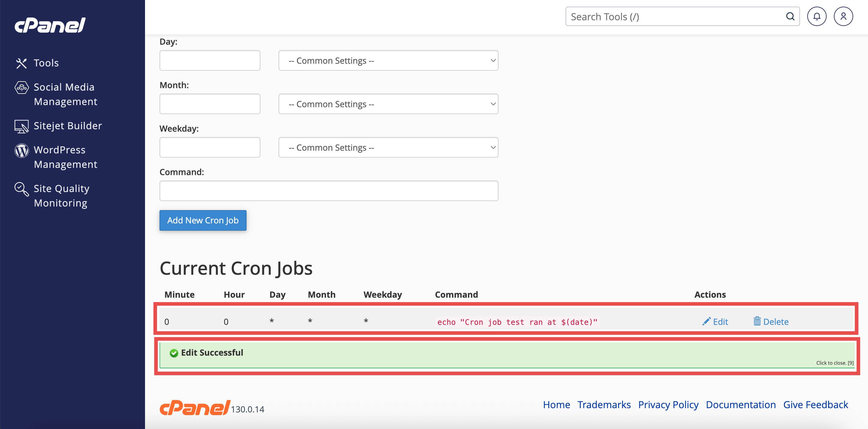This screenshot has height=429, width=868.
Task: Open WordPress Management via WordPress icon
Action: tap(21, 151)
